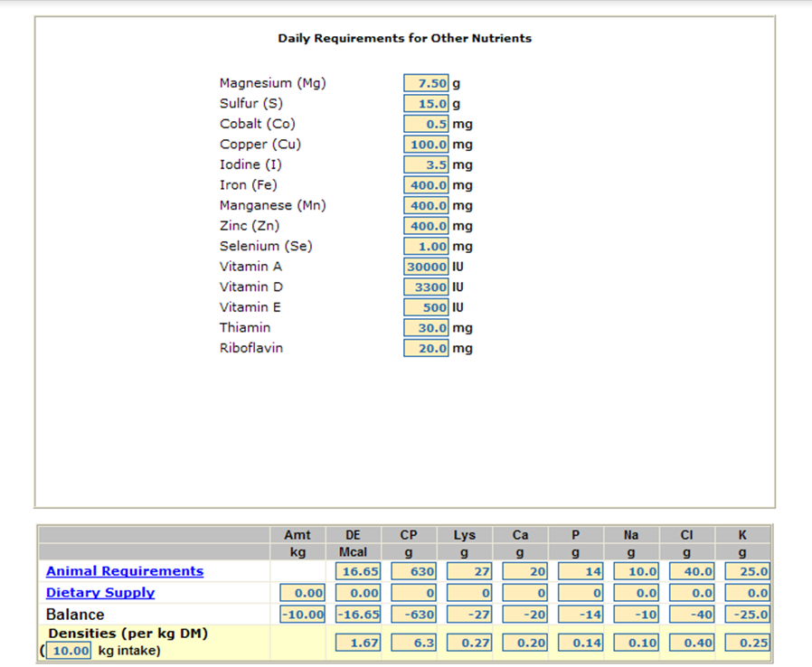Open the Animal Requirements link

[x=125, y=571]
